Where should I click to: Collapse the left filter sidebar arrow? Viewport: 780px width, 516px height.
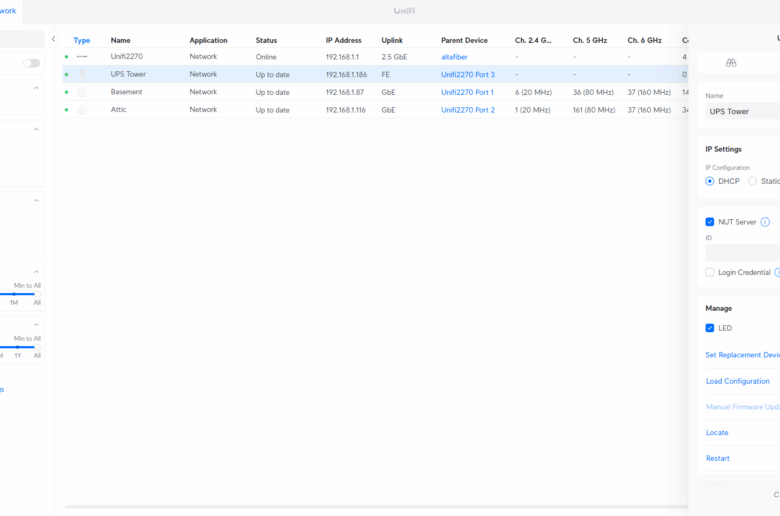coord(53,40)
